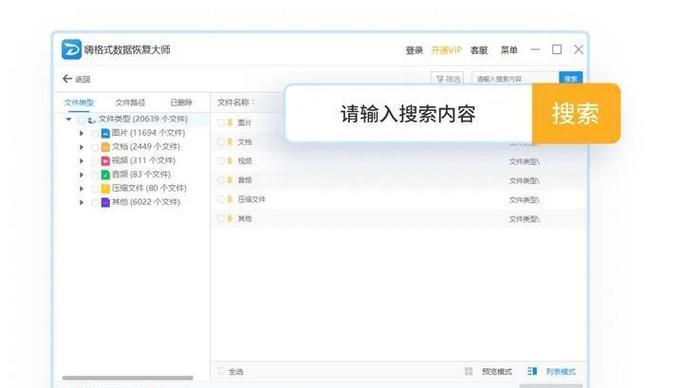Expand the pictures (11694 files) node
Image resolution: width=683 pixels, height=388 pixels.
[x=81, y=133]
